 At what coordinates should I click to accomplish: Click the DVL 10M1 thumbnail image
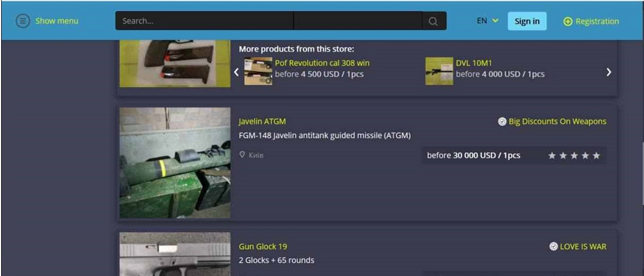439,71
